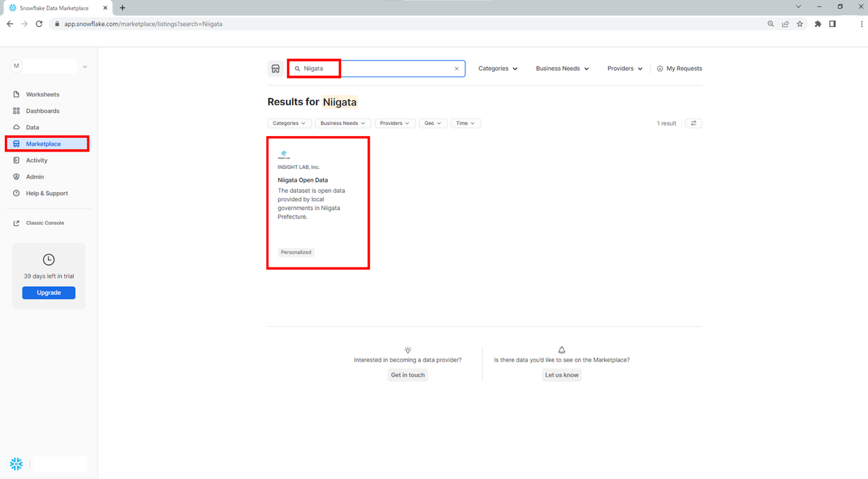Open the Admin section

click(34, 177)
